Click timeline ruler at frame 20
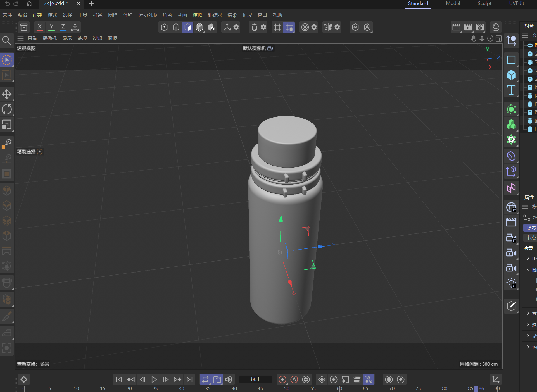 click(129, 389)
